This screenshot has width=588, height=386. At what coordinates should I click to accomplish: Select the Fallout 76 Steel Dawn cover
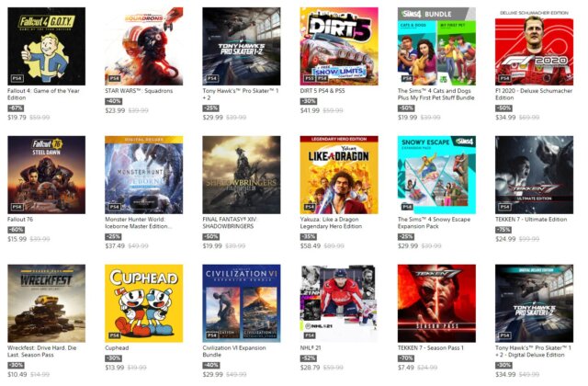[x=47, y=175]
